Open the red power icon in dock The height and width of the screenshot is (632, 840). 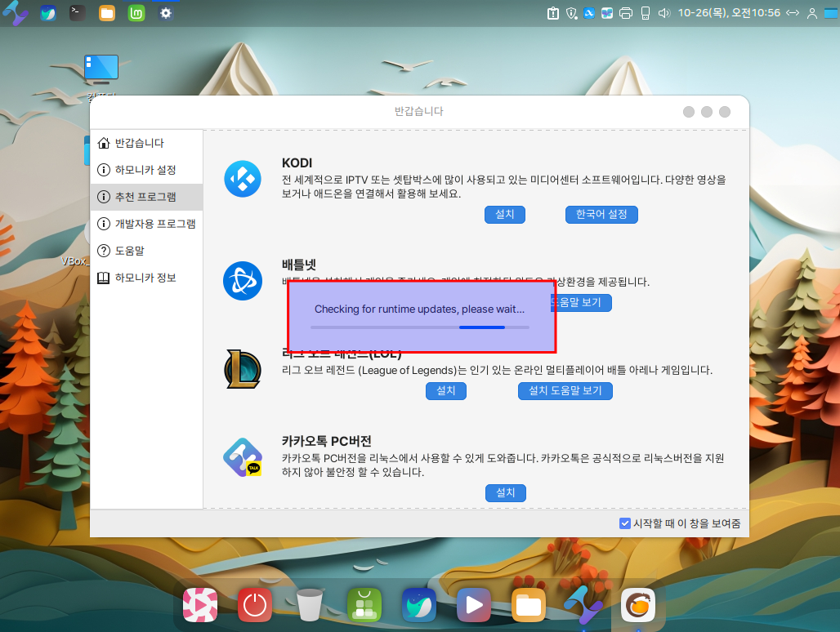(255, 605)
